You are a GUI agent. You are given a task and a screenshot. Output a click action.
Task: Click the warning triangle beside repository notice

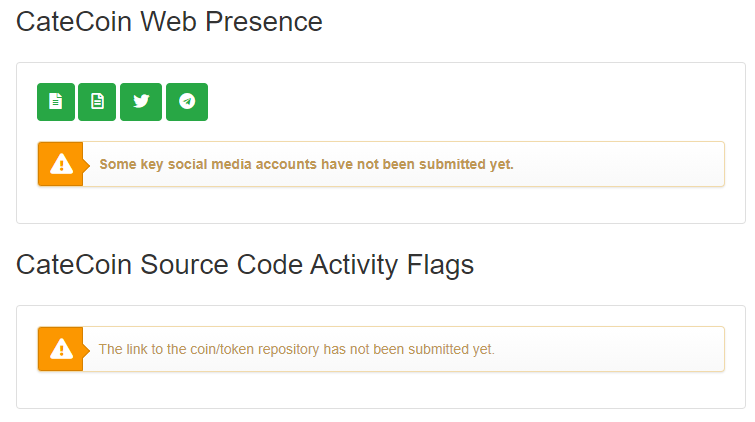[61, 349]
